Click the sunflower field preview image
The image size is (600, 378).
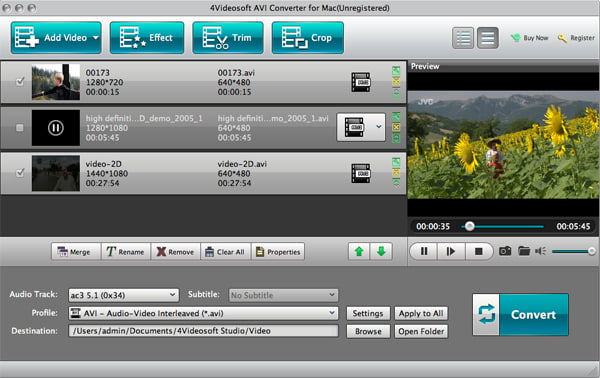[x=503, y=145]
